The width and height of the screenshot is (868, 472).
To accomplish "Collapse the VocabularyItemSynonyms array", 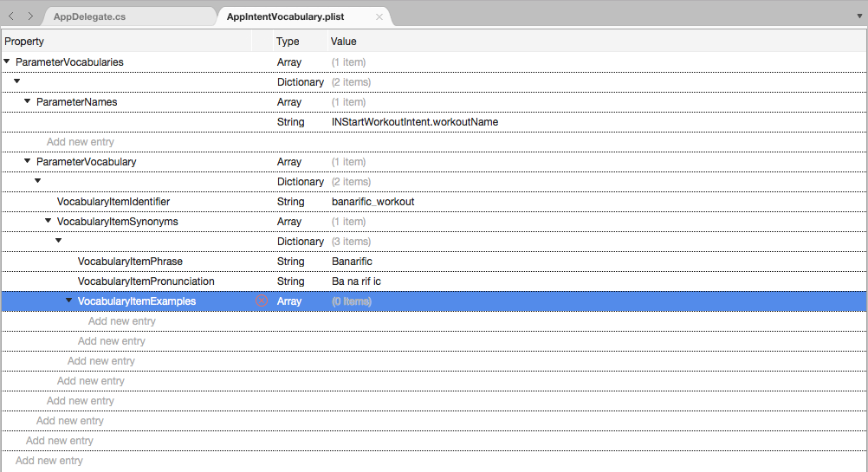I will pos(49,221).
